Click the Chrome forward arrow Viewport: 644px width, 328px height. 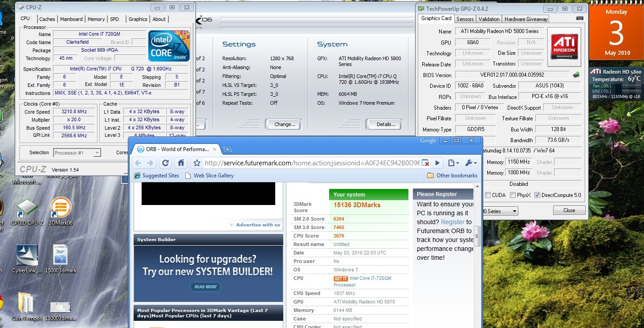click(x=150, y=163)
